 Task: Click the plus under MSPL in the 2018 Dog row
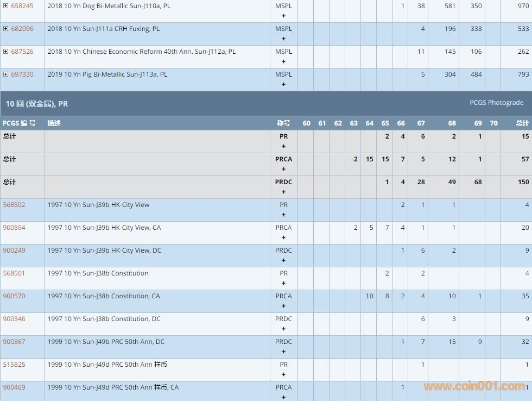coord(283,16)
